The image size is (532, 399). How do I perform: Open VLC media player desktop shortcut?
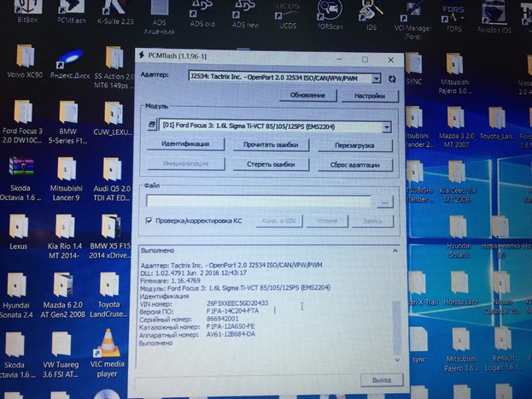click(107, 350)
